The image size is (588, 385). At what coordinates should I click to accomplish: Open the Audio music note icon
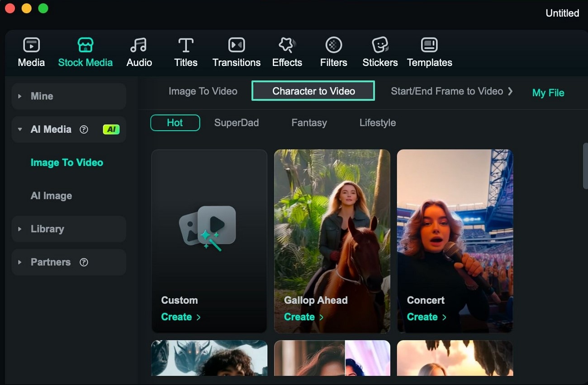(138, 45)
